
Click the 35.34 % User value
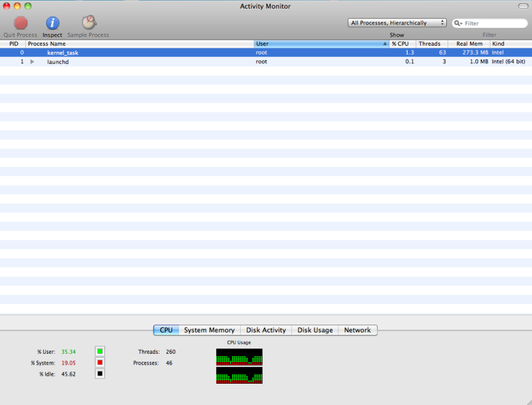click(68, 352)
